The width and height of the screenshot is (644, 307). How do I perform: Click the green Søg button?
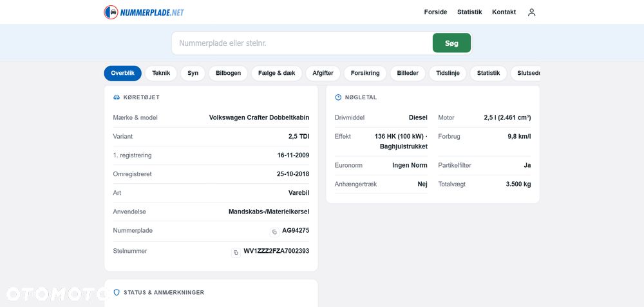pos(451,43)
